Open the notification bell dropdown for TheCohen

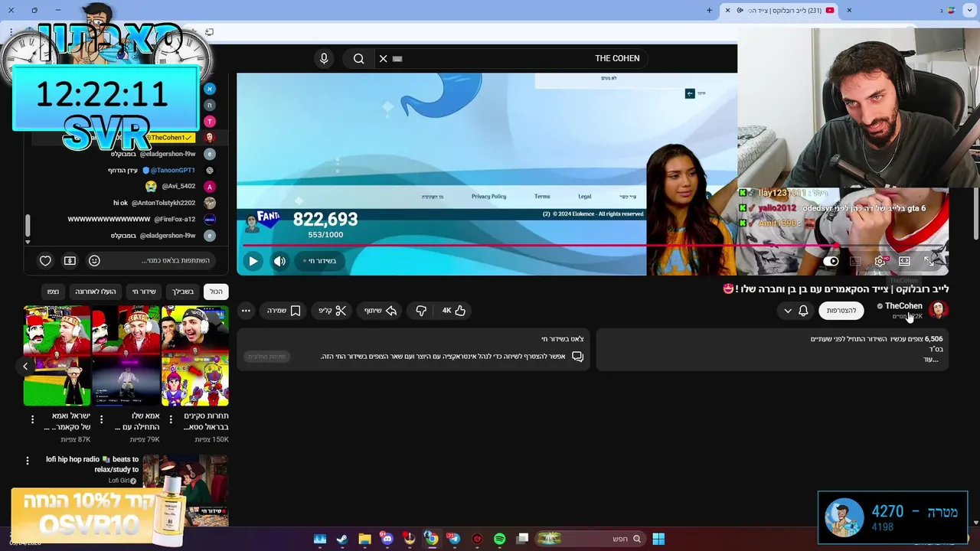click(795, 310)
